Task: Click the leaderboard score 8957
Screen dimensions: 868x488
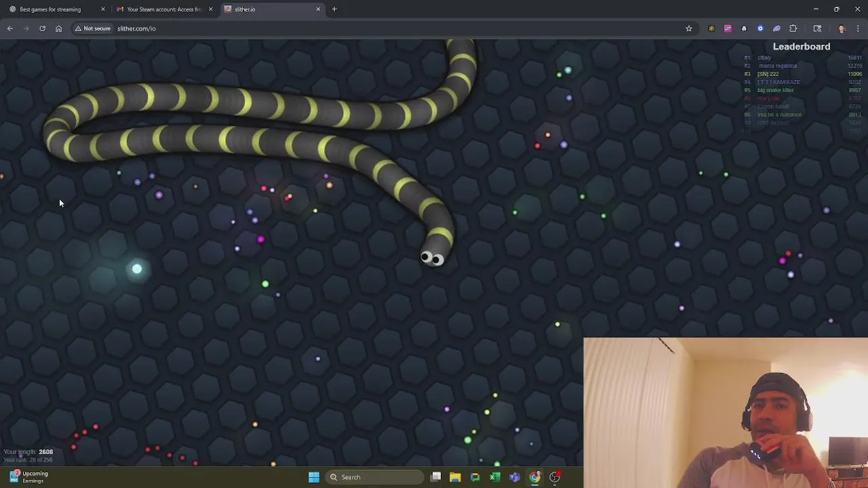Action: coord(854,90)
